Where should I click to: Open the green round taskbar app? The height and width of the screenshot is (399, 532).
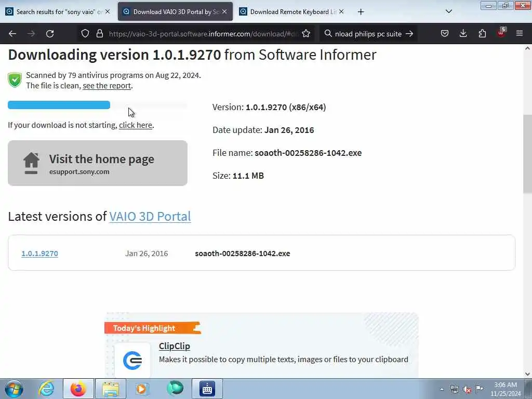click(175, 389)
